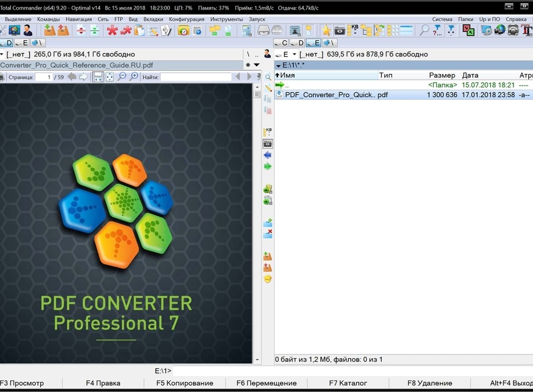Expand the E:\1\*.* path history arrow
533x392 pixels.
click(279, 65)
